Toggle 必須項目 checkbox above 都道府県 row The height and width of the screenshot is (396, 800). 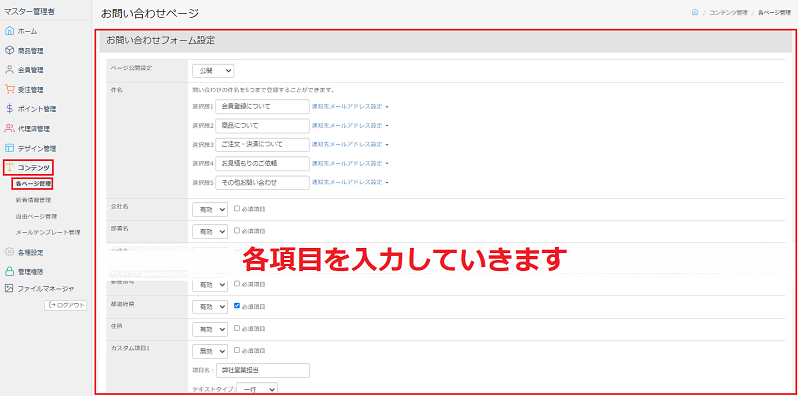coord(237,283)
